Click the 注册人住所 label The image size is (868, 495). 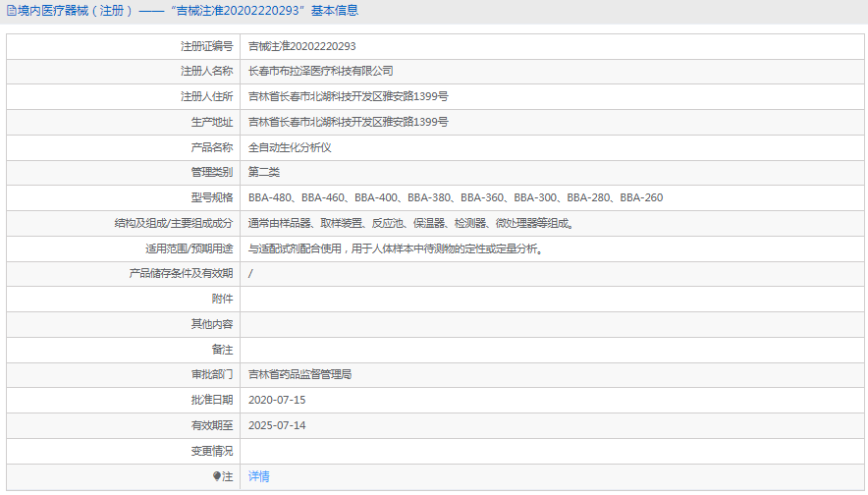206,96
